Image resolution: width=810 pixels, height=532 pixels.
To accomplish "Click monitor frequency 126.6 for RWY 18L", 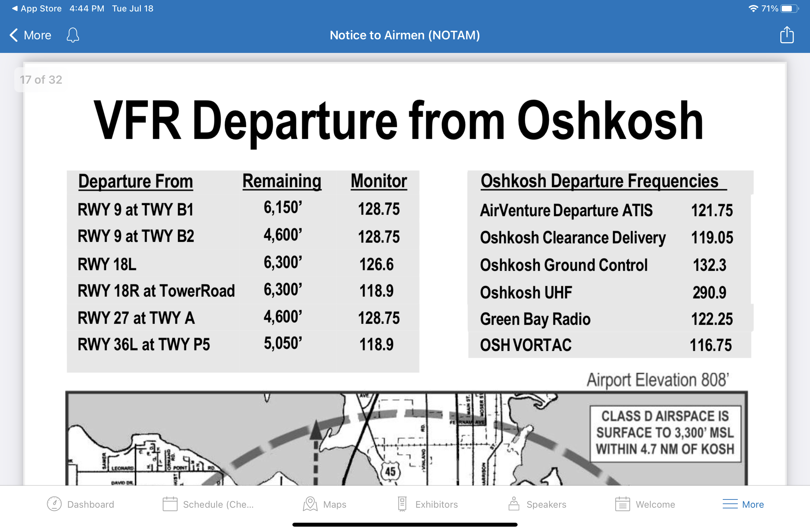I will (x=376, y=265).
